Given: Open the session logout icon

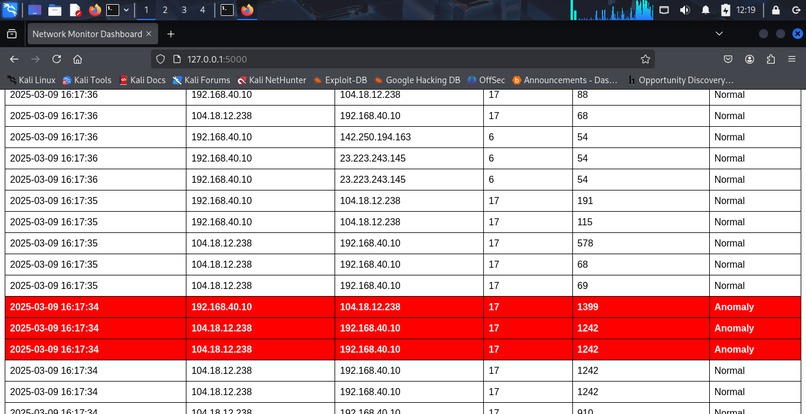Looking at the screenshot, I should (796, 10).
